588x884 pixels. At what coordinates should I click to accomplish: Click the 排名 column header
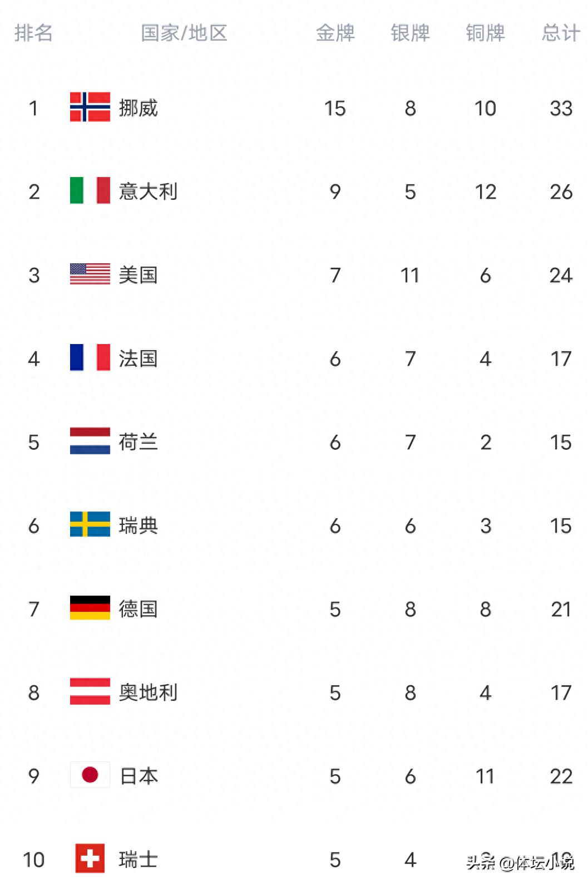33,33
